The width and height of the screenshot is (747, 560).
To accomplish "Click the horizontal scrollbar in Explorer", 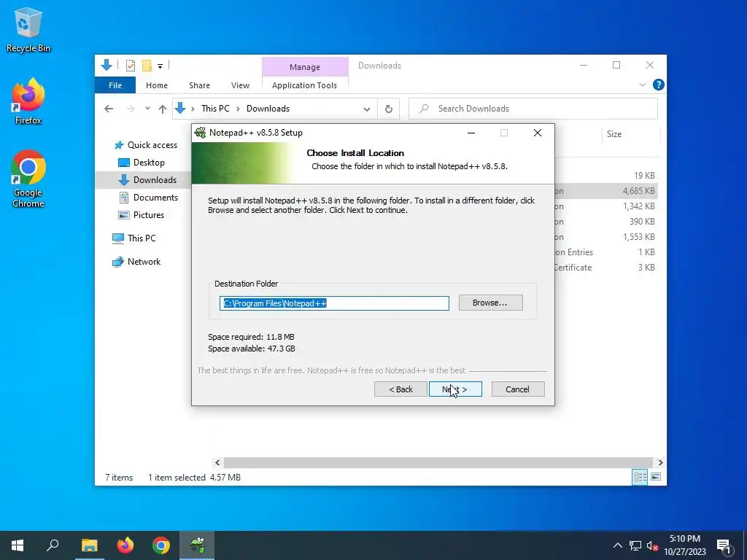I will (438, 462).
